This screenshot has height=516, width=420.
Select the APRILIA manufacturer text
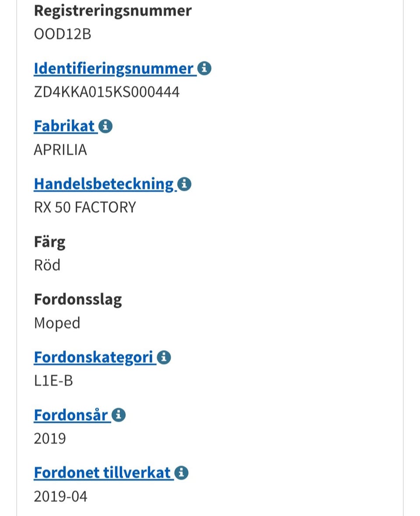tap(60, 149)
